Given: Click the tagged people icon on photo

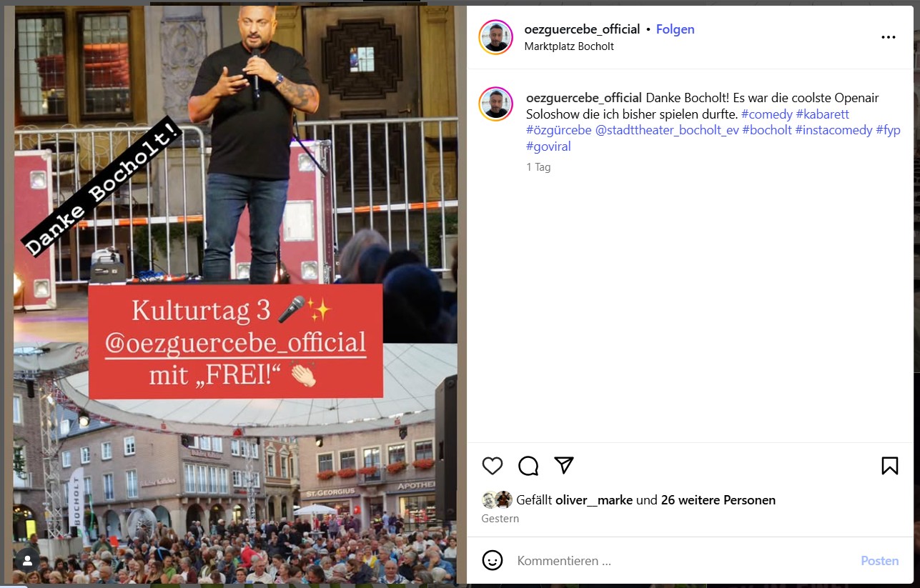Looking at the screenshot, I should pos(27,561).
